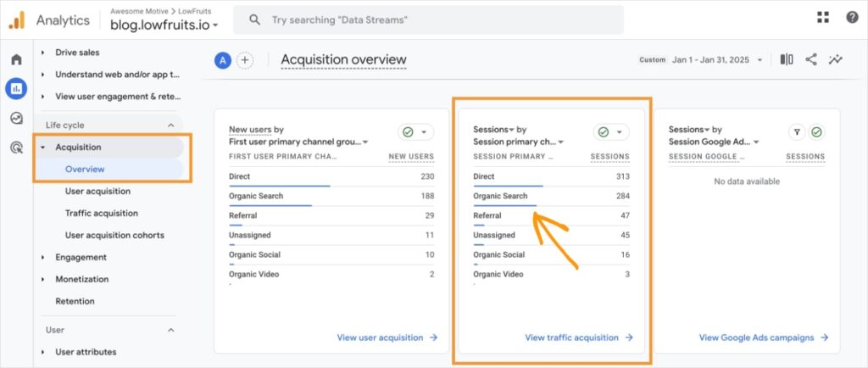
Task: Click Organic Social row in New users card
Action: 331,255
